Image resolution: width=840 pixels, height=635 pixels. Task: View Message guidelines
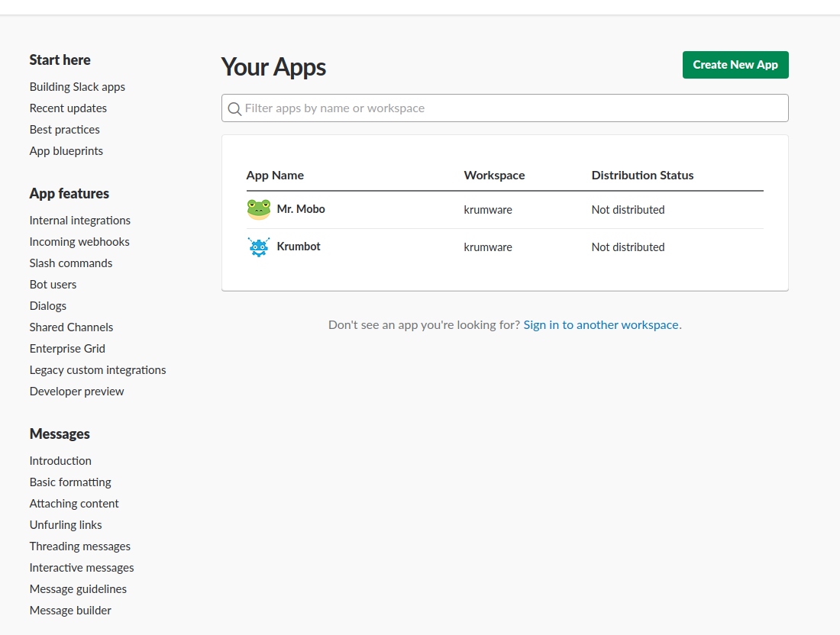(x=78, y=589)
